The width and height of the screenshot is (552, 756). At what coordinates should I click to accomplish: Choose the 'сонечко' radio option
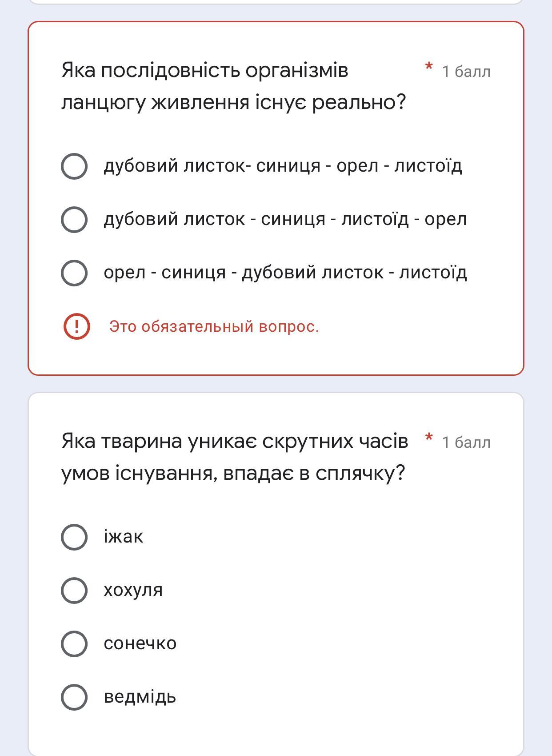[74, 643]
